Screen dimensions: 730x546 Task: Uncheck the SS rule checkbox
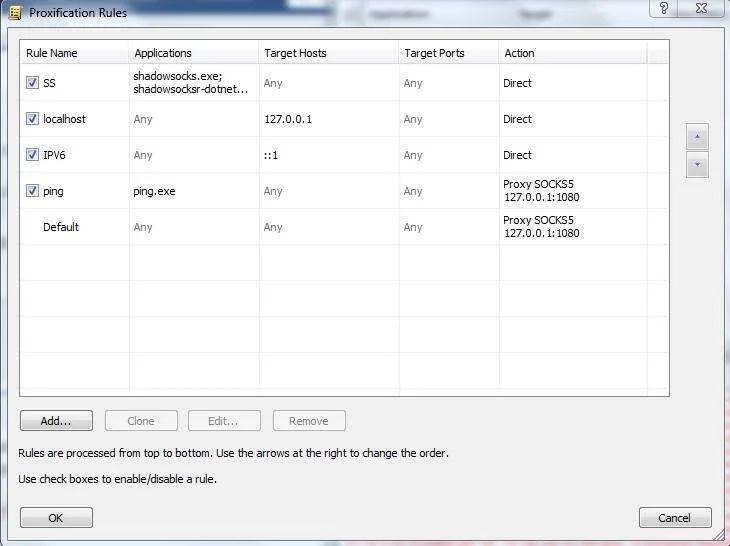click(32, 83)
